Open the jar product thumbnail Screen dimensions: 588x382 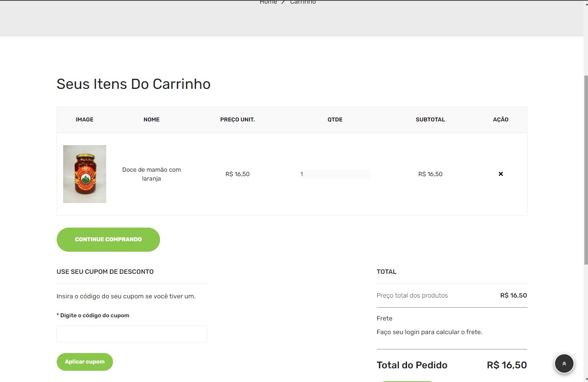click(x=84, y=174)
